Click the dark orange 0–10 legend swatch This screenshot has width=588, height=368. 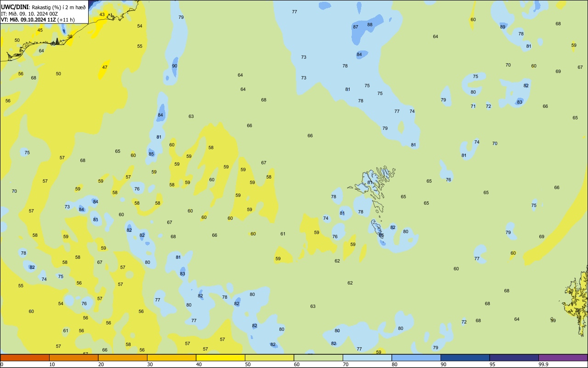point(25,357)
